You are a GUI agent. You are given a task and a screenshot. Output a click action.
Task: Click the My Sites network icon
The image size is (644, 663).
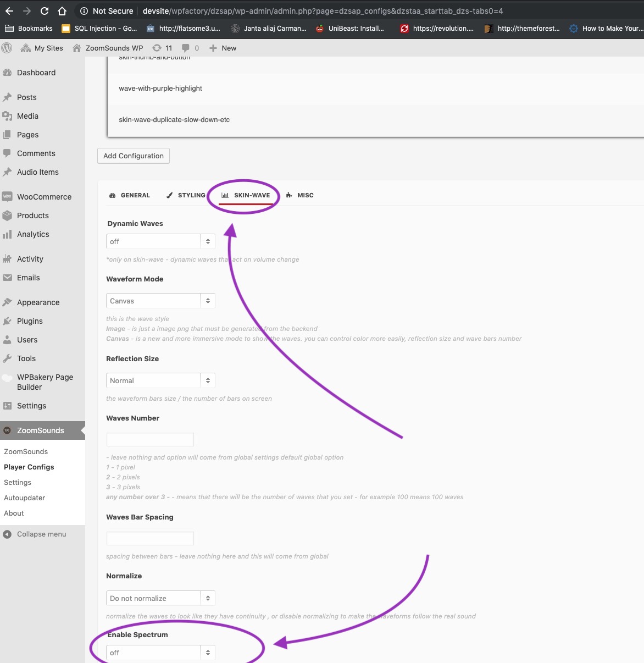point(25,48)
